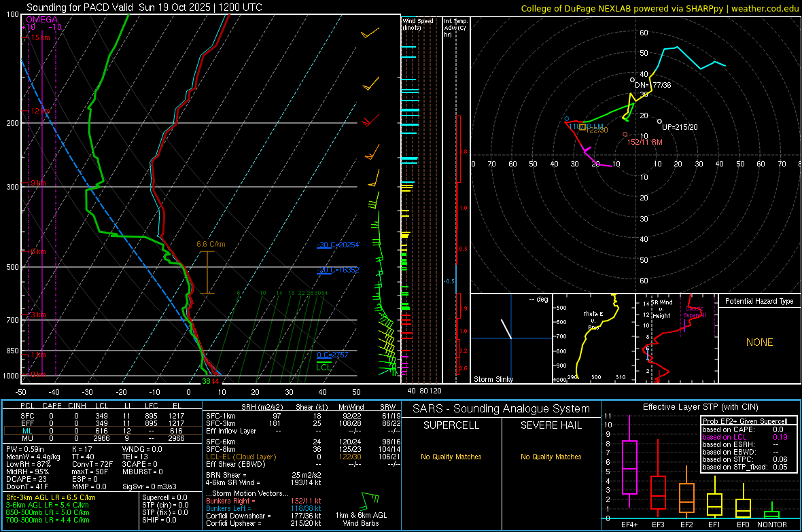The height and width of the screenshot is (532, 802).
Task: Click the PW = 0.59in value
Action: tap(24, 449)
